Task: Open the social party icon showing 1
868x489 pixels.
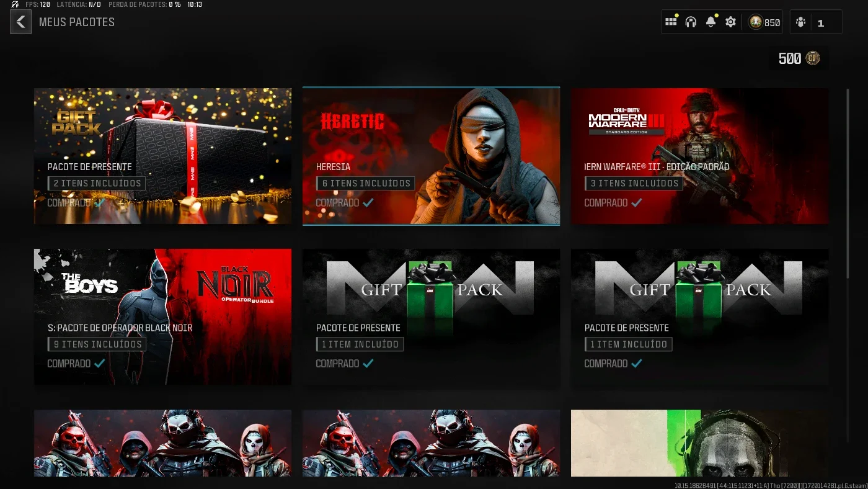Action: tap(816, 22)
